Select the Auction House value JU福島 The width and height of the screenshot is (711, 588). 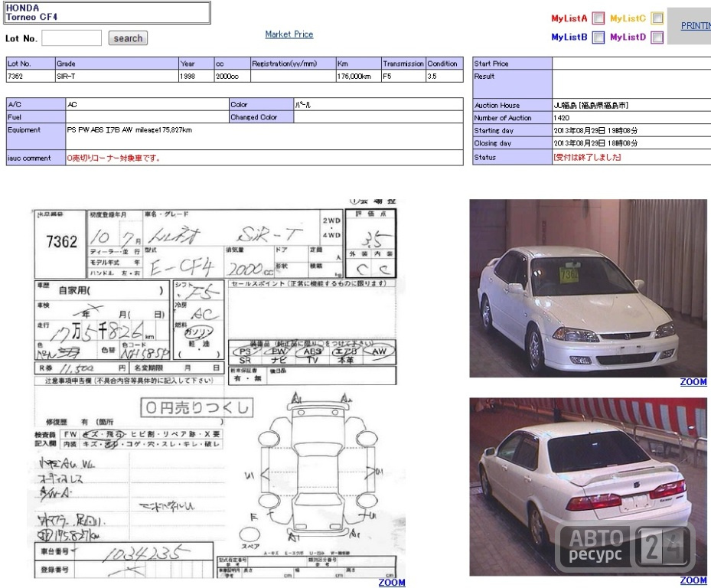591,105
